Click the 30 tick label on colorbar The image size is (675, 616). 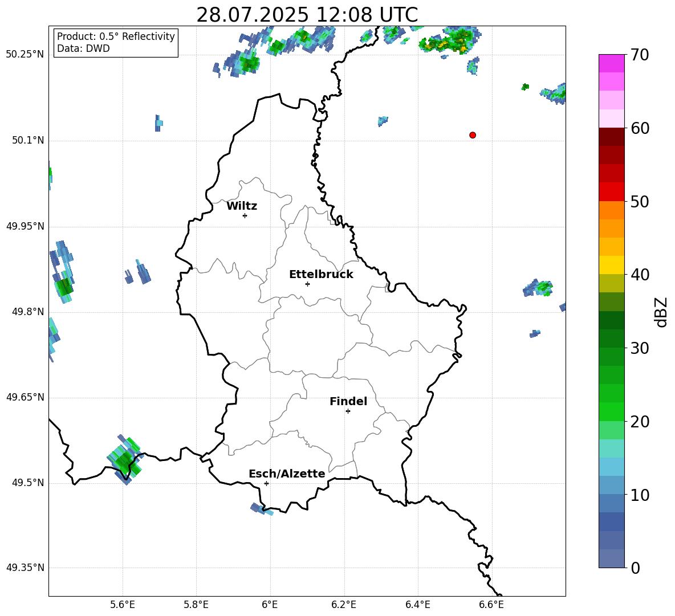click(x=640, y=348)
